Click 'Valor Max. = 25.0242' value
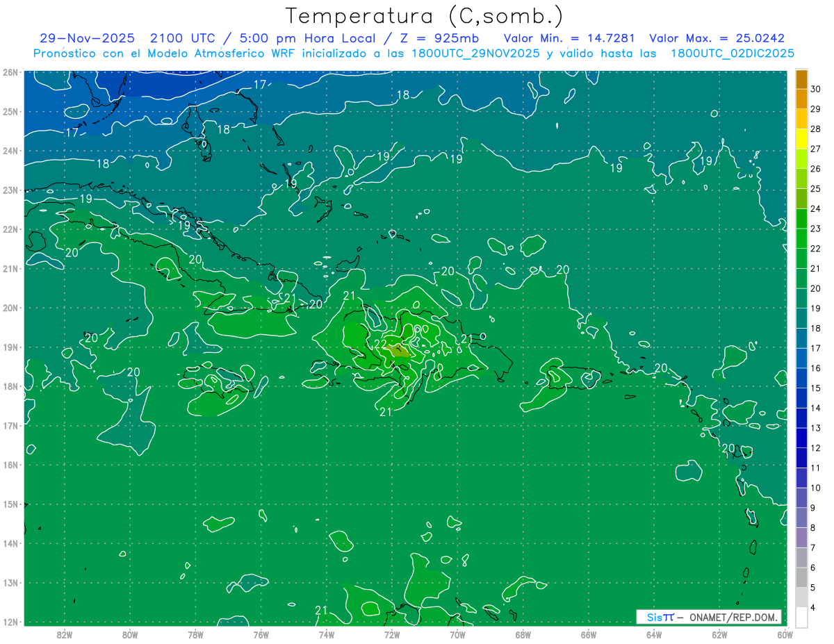The height and width of the screenshot is (644, 834). point(717,38)
